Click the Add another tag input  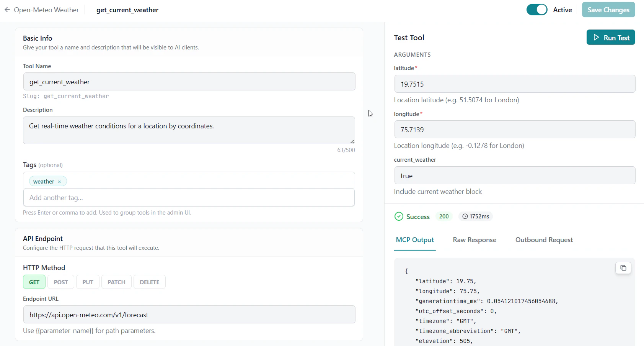click(x=189, y=197)
